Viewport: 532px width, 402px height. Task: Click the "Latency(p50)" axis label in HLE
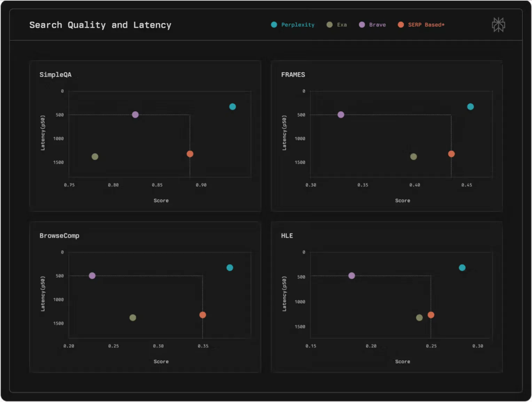pyautogui.click(x=284, y=294)
